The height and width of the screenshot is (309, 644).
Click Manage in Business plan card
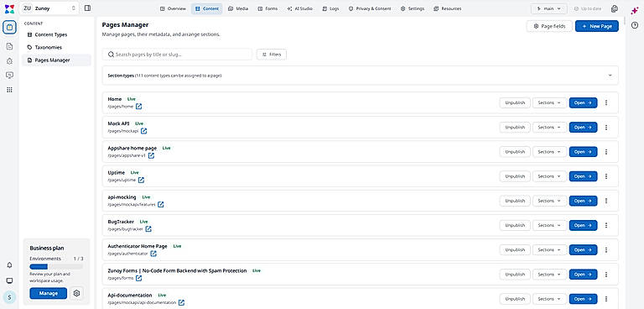pyautogui.click(x=48, y=293)
